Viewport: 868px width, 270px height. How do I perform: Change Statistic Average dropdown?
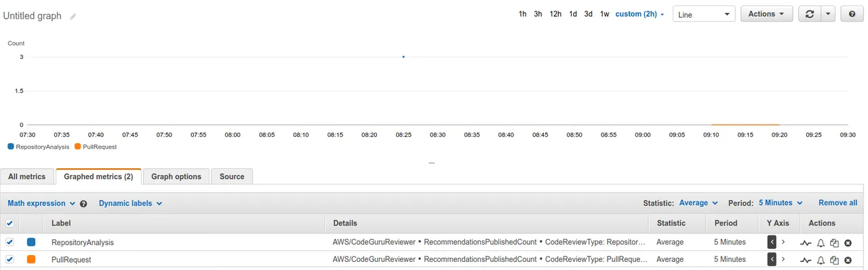(x=698, y=203)
